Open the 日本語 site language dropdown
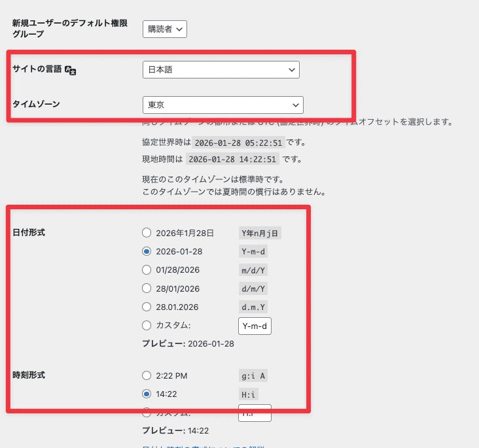The width and height of the screenshot is (479, 448). (x=221, y=69)
